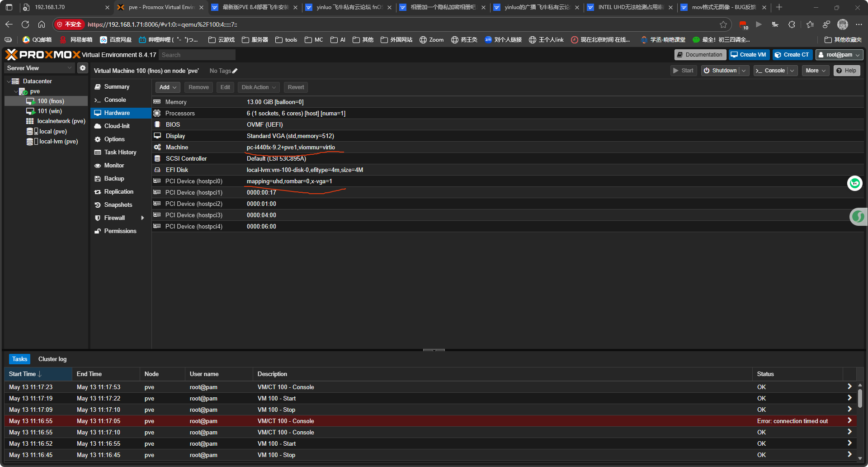Click the insecure site warning badge
The height and width of the screenshot is (467, 868).
click(69, 24)
